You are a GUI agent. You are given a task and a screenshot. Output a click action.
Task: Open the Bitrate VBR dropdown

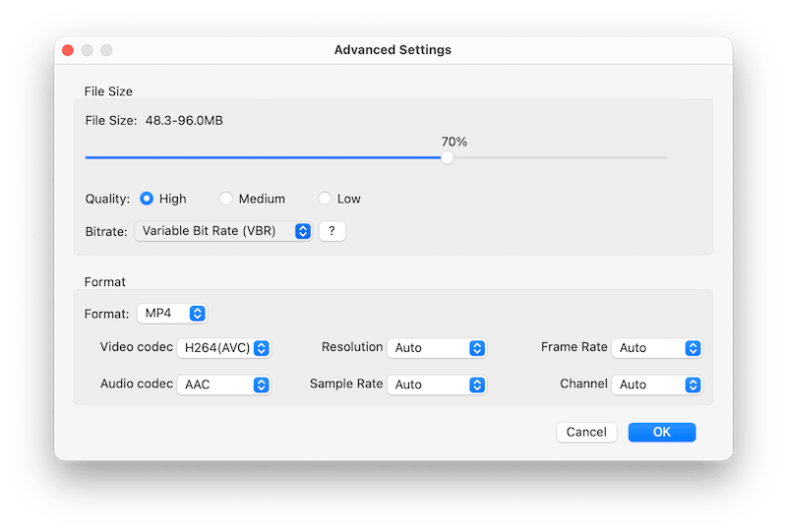pos(223,231)
